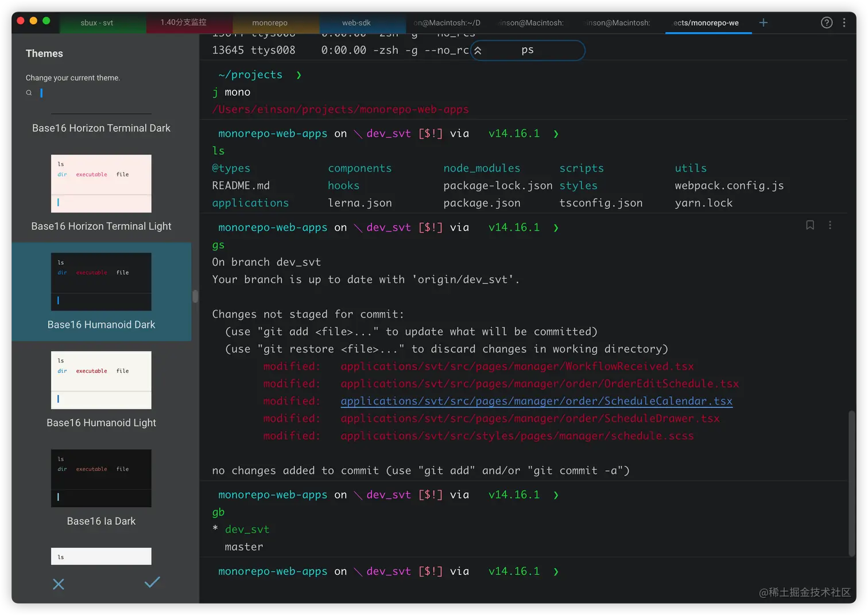
Task: Click the @types directory name
Action: click(231, 168)
